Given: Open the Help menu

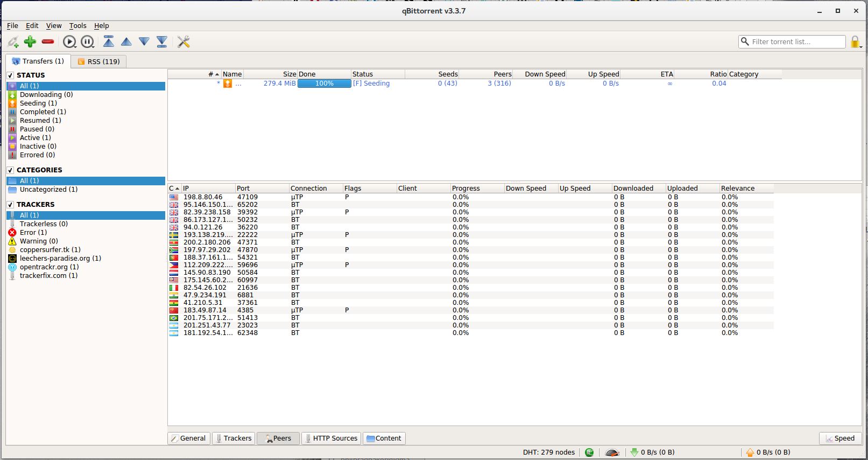Looking at the screenshot, I should click(x=102, y=25).
